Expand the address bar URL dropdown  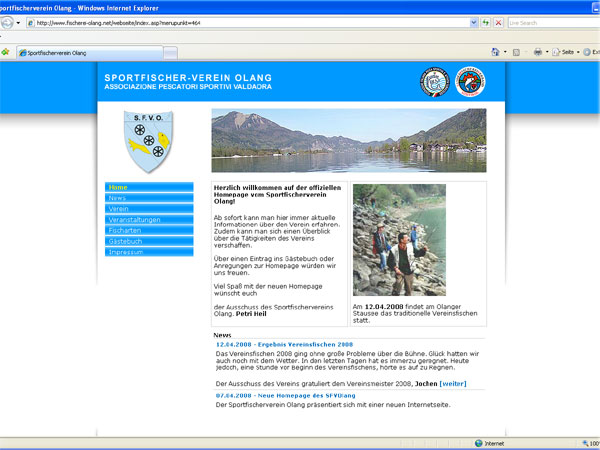tap(474, 23)
